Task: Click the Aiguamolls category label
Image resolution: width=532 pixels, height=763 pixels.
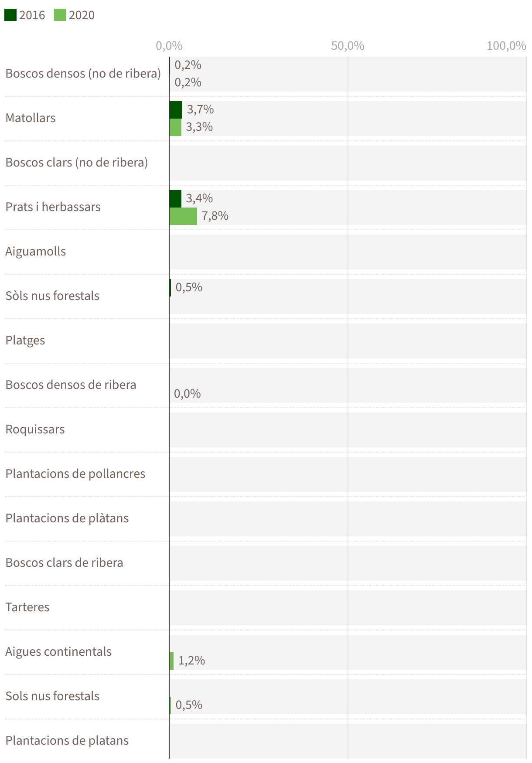Action: tap(36, 252)
